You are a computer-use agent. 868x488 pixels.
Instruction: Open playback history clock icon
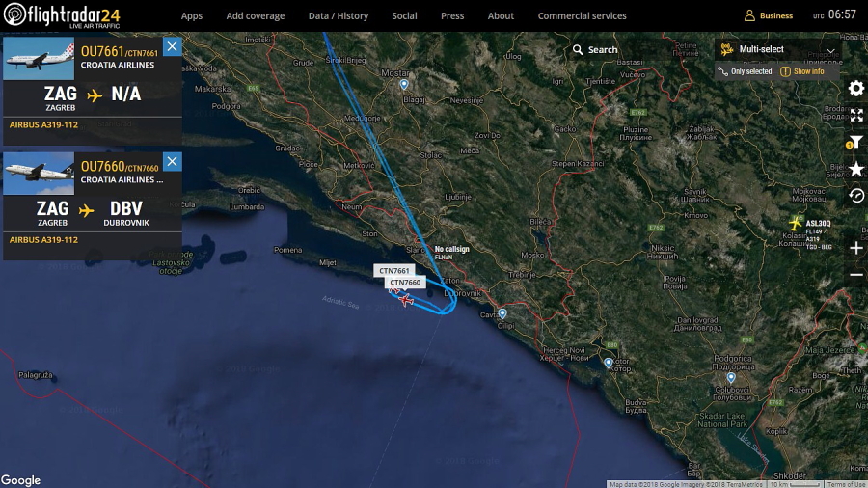click(x=855, y=196)
